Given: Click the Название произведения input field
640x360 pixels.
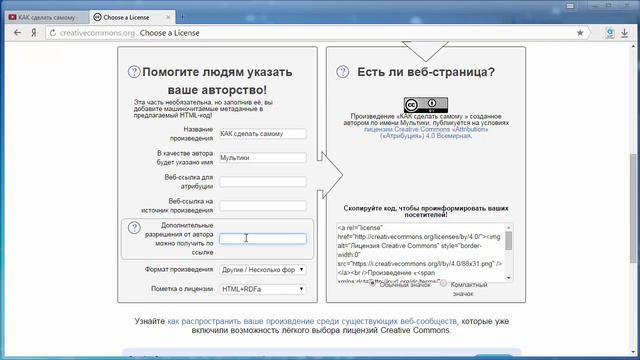Looking at the screenshot, I should [x=262, y=133].
